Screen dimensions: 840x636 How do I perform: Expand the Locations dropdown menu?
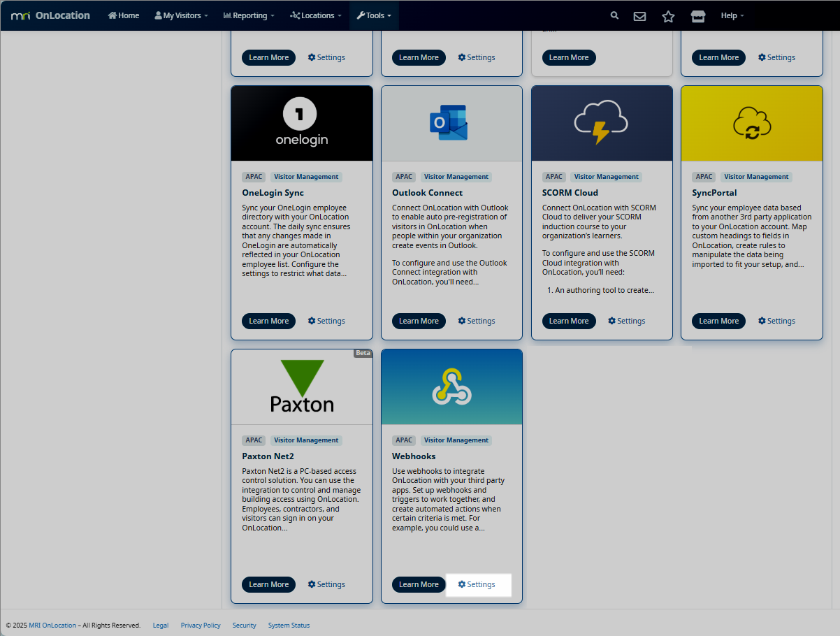click(315, 15)
